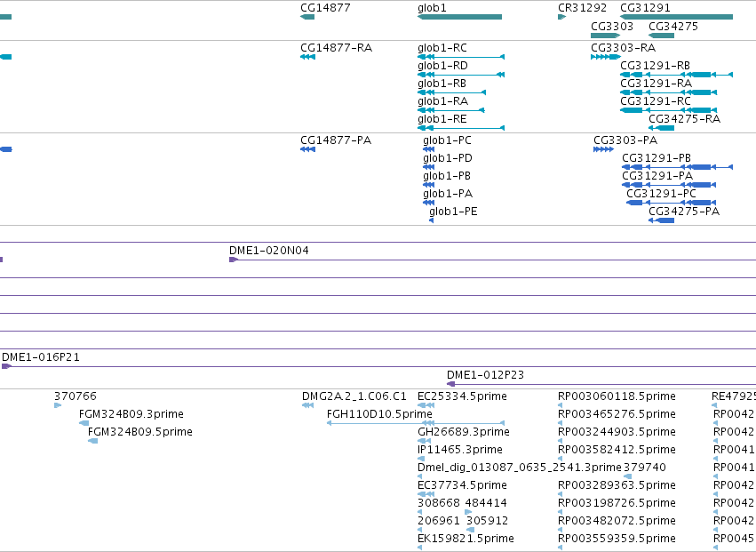Image resolution: width=756 pixels, height=552 pixels.
Task: Select EST 379740
Action: pos(645,468)
